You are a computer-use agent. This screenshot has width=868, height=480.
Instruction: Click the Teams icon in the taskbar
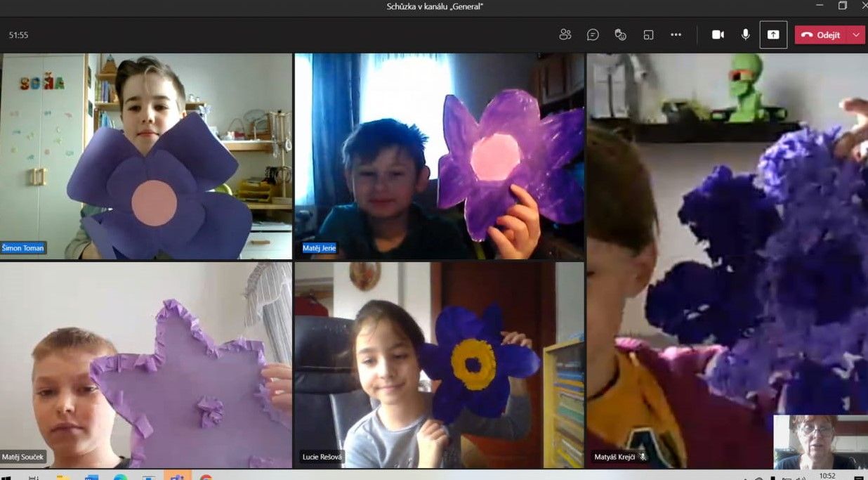tap(177, 476)
